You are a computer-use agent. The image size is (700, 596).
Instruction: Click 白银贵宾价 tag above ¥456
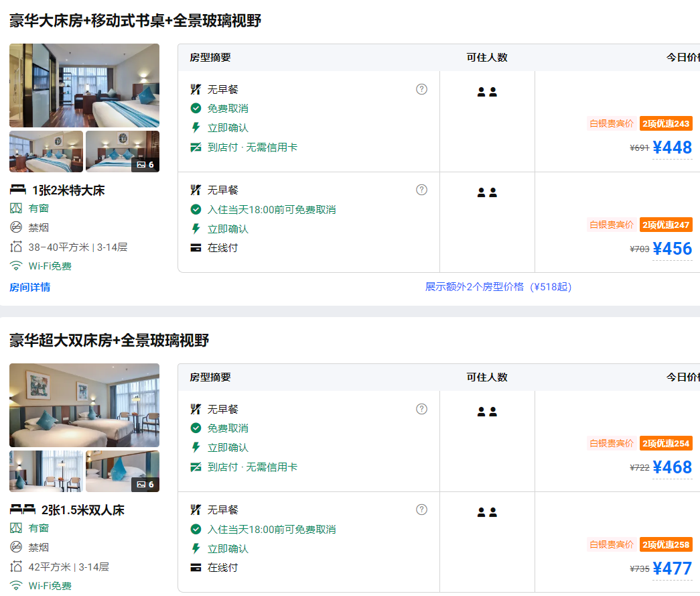tap(612, 225)
